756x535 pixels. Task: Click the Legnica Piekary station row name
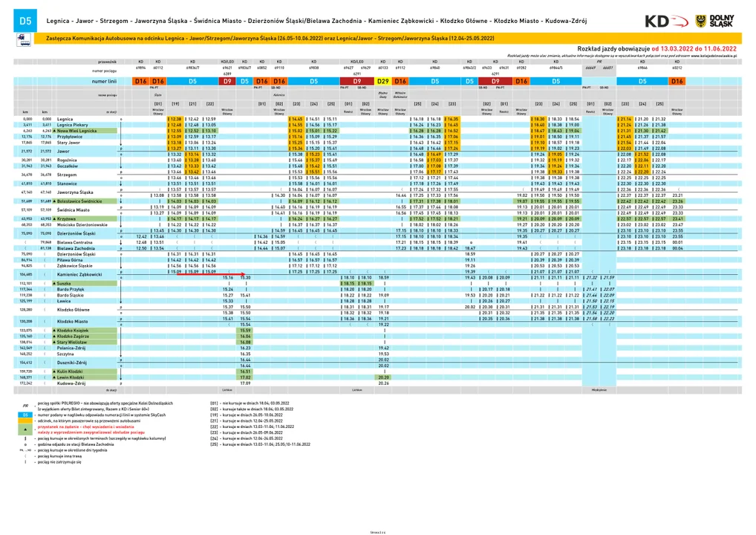(x=72, y=125)
